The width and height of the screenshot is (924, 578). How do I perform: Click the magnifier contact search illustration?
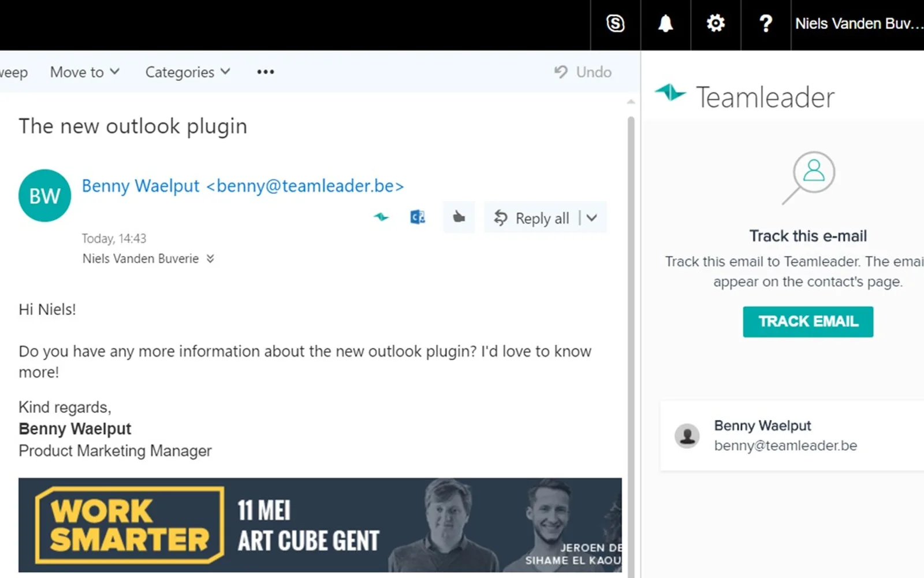click(x=808, y=177)
